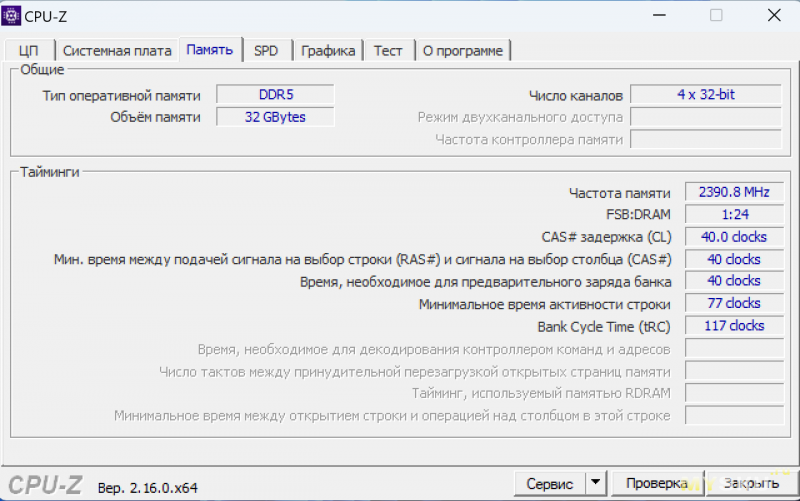
Task: Click the 2390.8 MHz frequency value
Action: (x=734, y=192)
